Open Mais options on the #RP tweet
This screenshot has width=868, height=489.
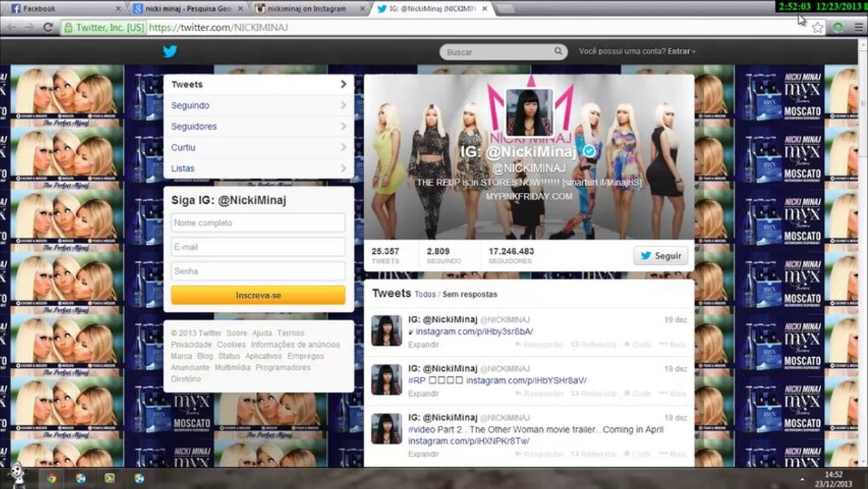673,394
